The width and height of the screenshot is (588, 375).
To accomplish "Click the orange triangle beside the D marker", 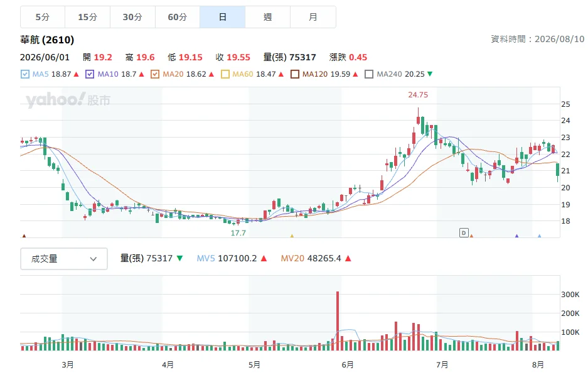I will tap(471, 236).
